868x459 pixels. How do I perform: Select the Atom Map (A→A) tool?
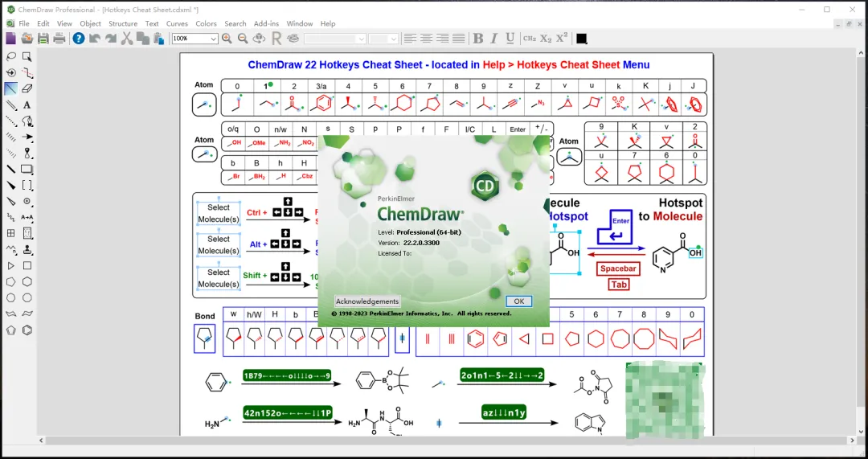(27, 217)
